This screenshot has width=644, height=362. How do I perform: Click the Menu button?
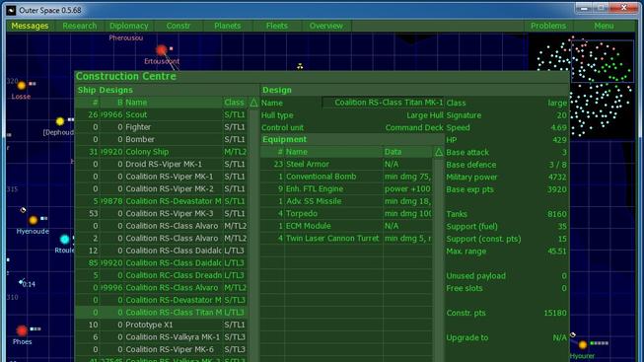coord(604,26)
